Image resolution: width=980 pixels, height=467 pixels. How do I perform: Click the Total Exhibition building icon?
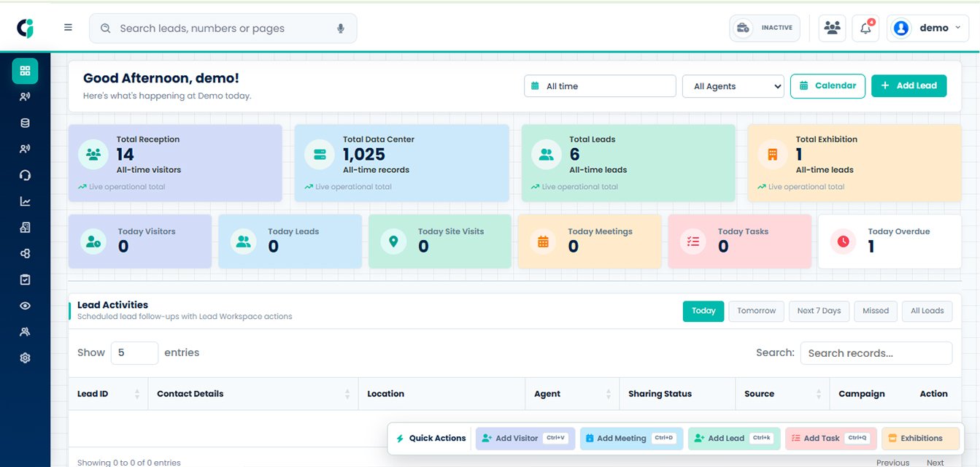coord(772,154)
